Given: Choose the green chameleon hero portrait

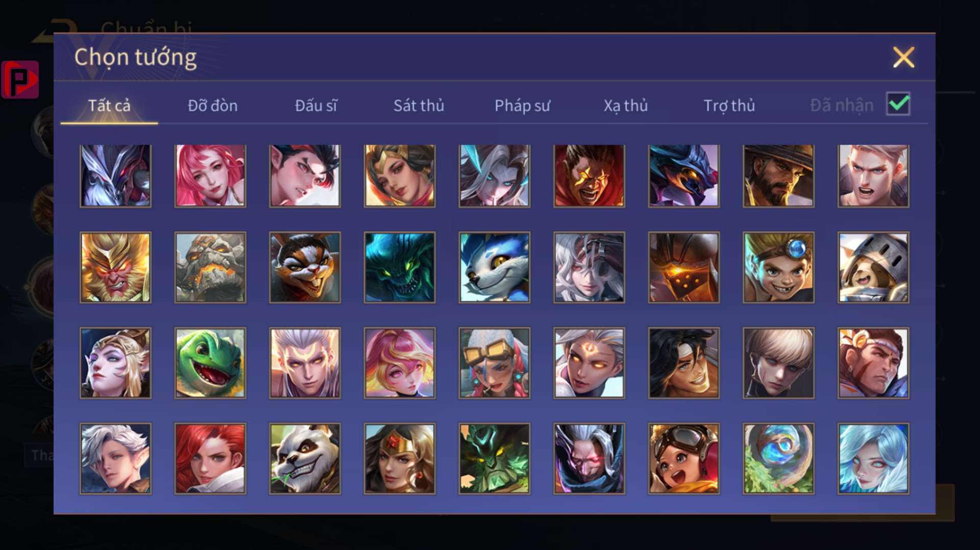Looking at the screenshot, I should point(210,363).
